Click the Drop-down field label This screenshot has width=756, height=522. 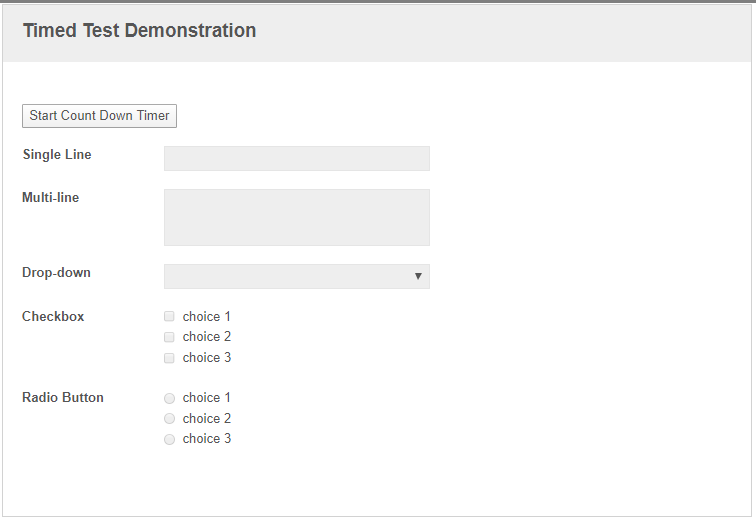click(x=56, y=272)
